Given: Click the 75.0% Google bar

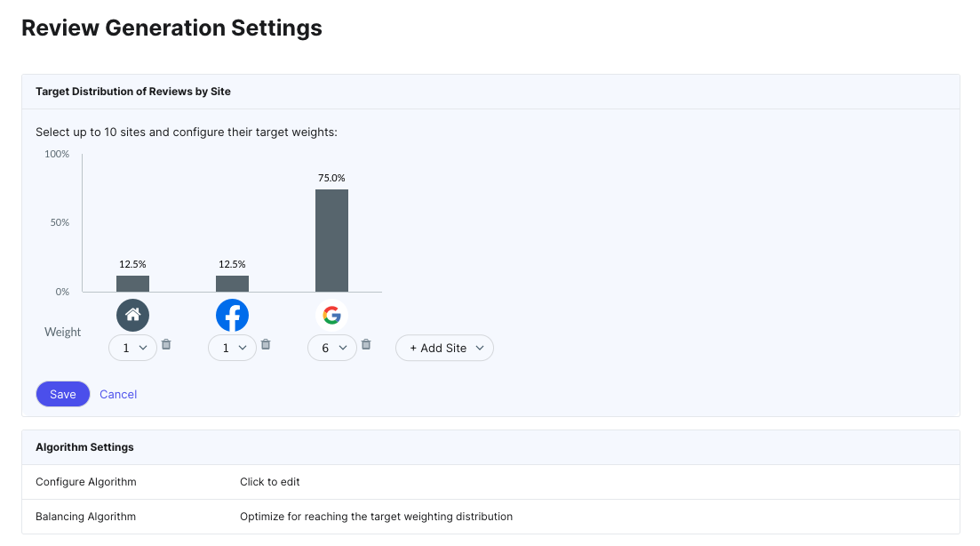Looking at the screenshot, I should [x=331, y=240].
